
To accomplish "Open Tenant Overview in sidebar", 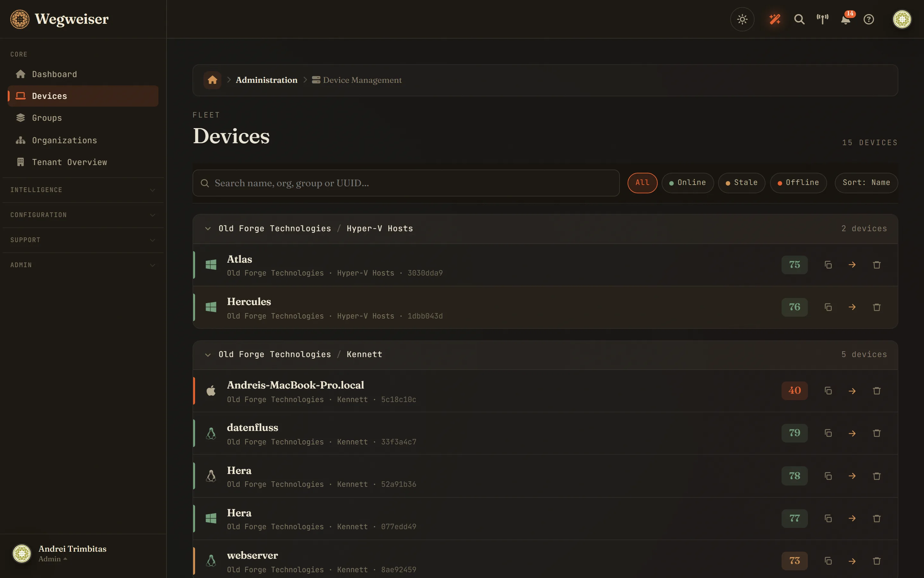I will [83, 162].
